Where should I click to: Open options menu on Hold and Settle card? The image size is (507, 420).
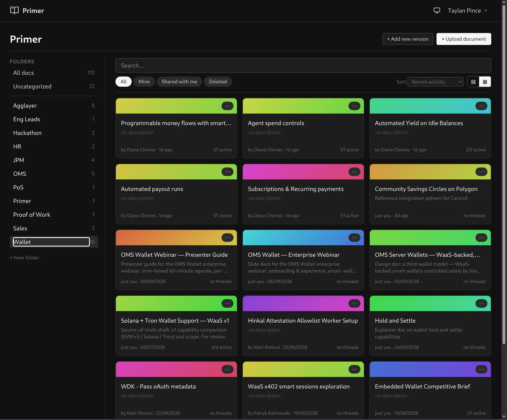(481, 303)
